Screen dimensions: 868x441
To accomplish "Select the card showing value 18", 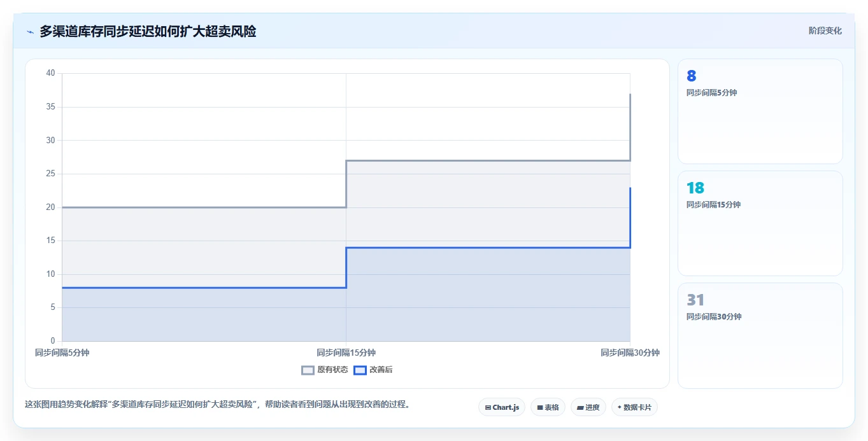I will 760,223.
